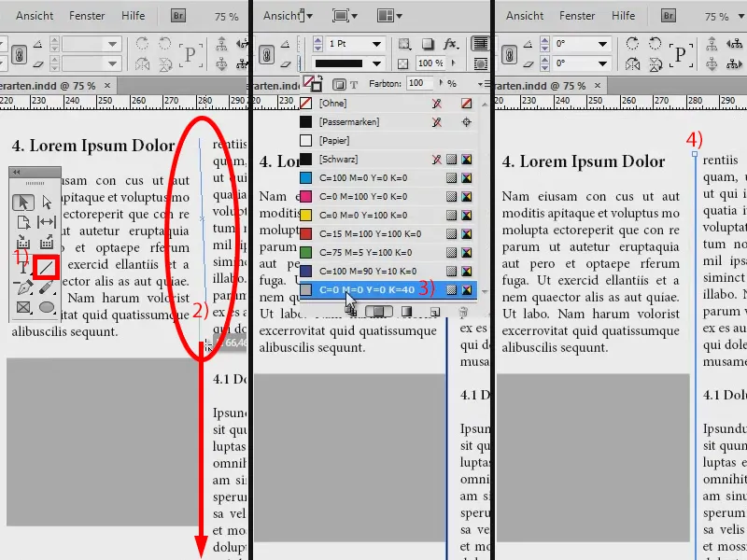Select the Direct Selection tool
This screenshot has height=560, width=747.
[x=48, y=202]
